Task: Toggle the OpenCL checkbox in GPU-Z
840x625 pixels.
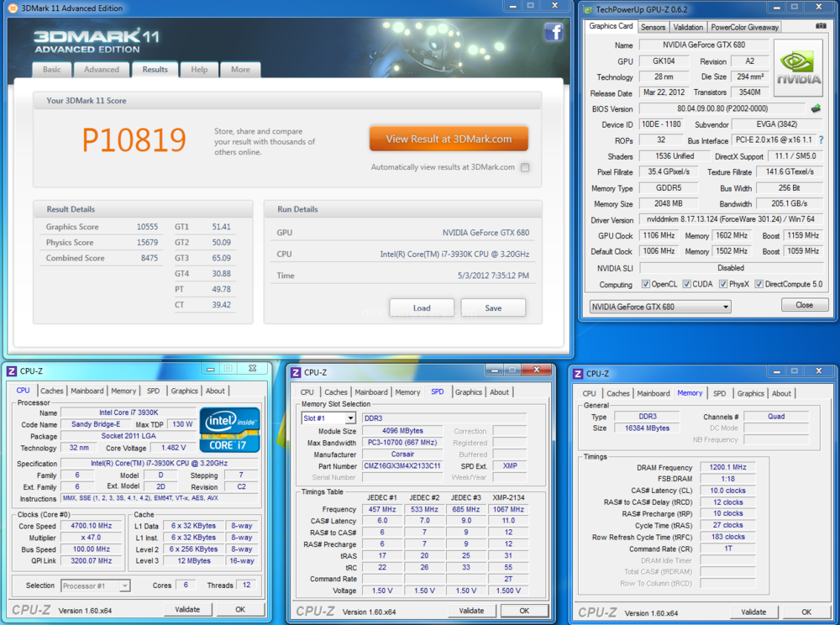Action: click(x=645, y=285)
